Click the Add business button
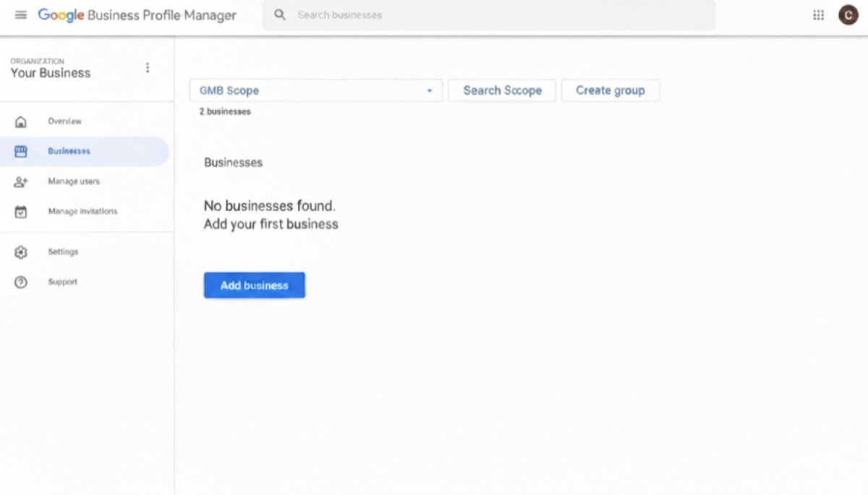The width and height of the screenshot is (868, 495). click(x=255, y=285)
